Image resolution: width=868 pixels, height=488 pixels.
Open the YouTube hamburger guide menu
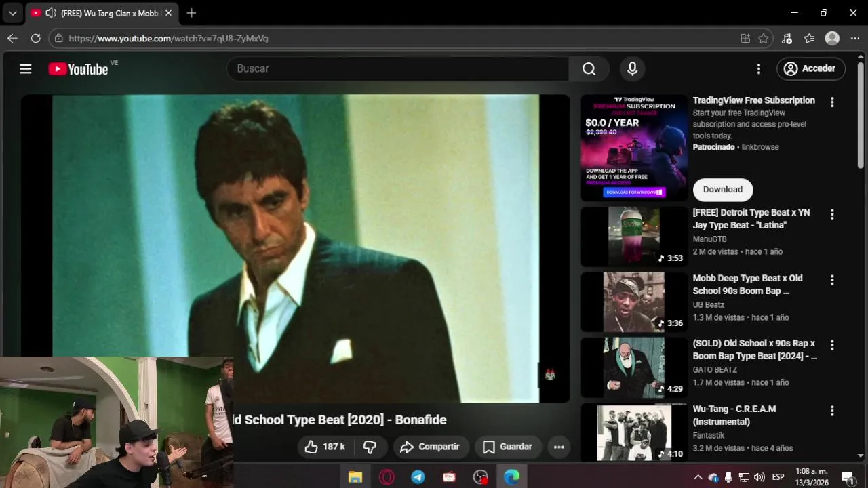click(26, 68)
